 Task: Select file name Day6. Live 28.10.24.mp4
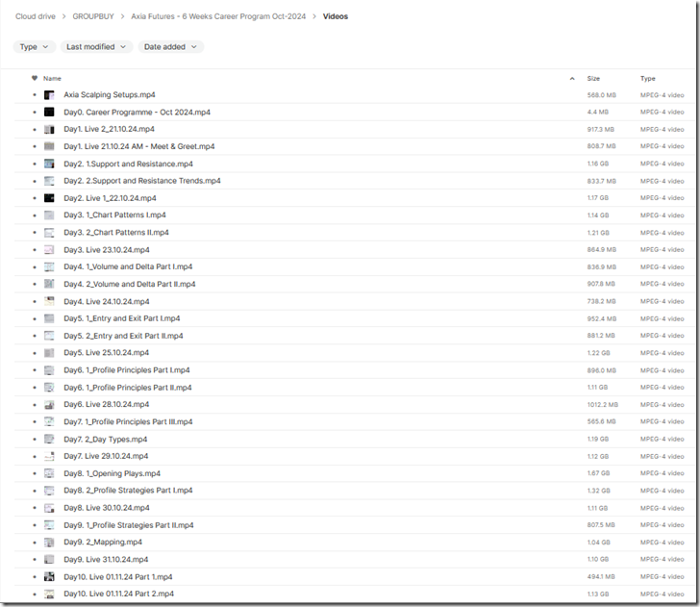[x=106, y=405]
